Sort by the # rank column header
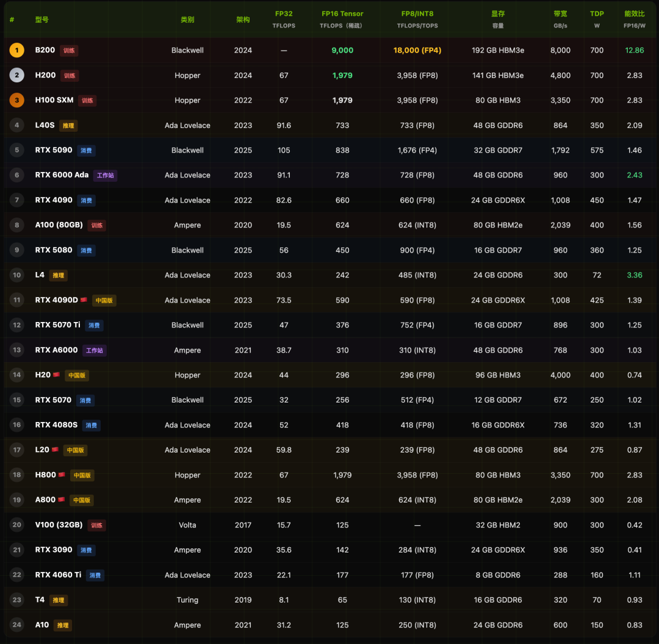 click(x=12, y=20)
